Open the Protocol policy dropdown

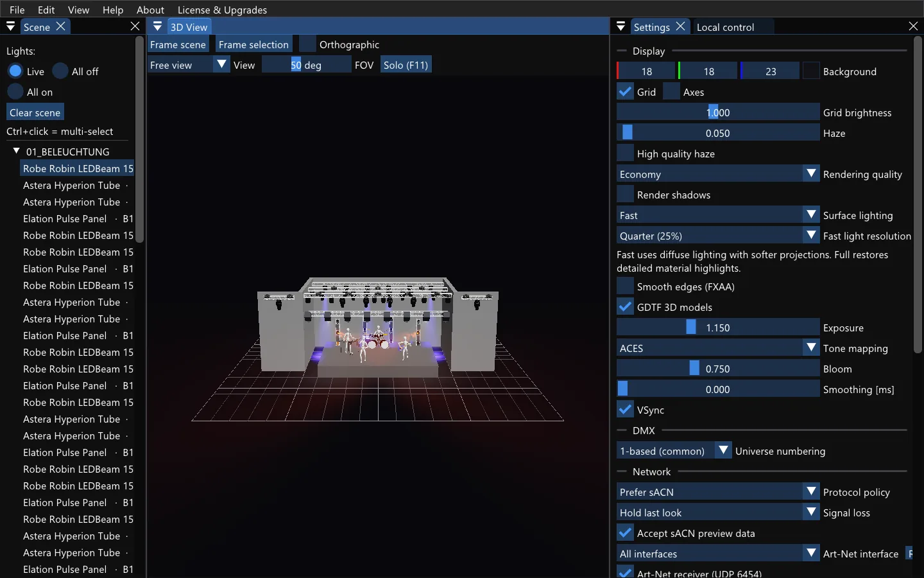718,492
